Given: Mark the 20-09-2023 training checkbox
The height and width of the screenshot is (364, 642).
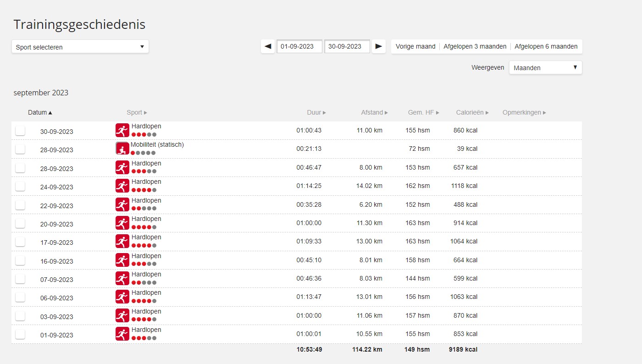Looking at the screenshot, I should tap(20, 223).
